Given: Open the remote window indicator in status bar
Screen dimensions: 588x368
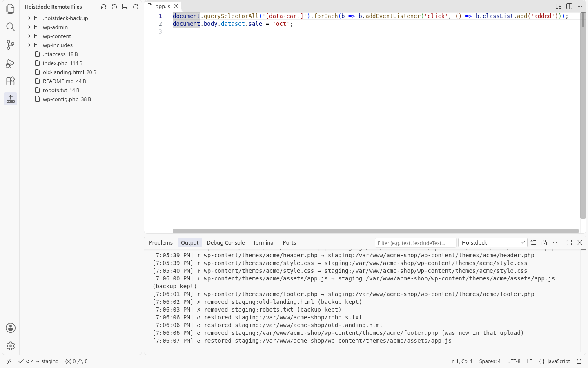Looking at the screenshot, I should pos(9,361).
